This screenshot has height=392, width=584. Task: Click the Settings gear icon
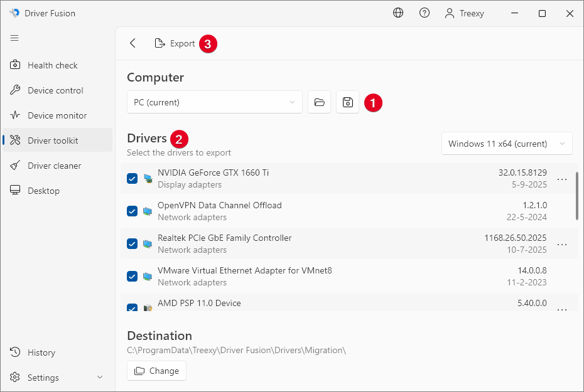click(x=15, y=377)
